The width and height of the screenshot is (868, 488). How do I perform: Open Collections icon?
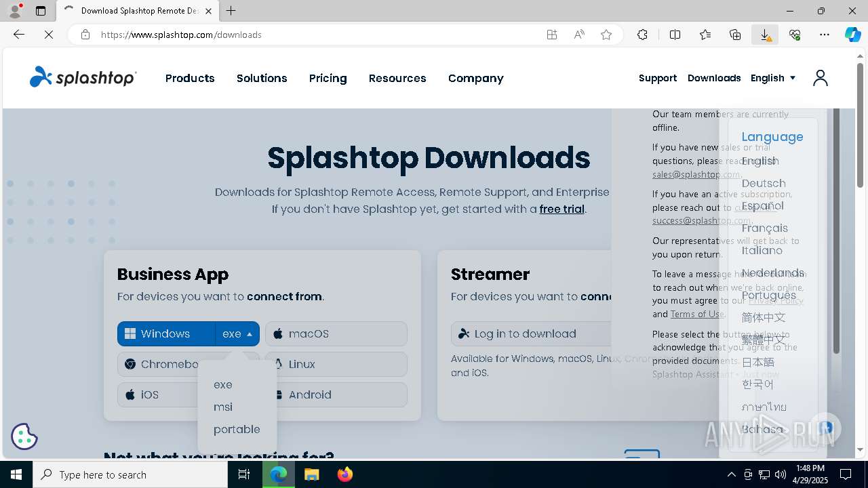735,35
